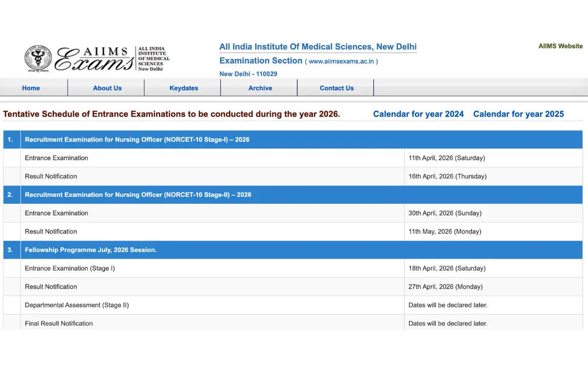Click the Examination Section heading text
The width and height of the screenshot is (588, 376).
261,61
